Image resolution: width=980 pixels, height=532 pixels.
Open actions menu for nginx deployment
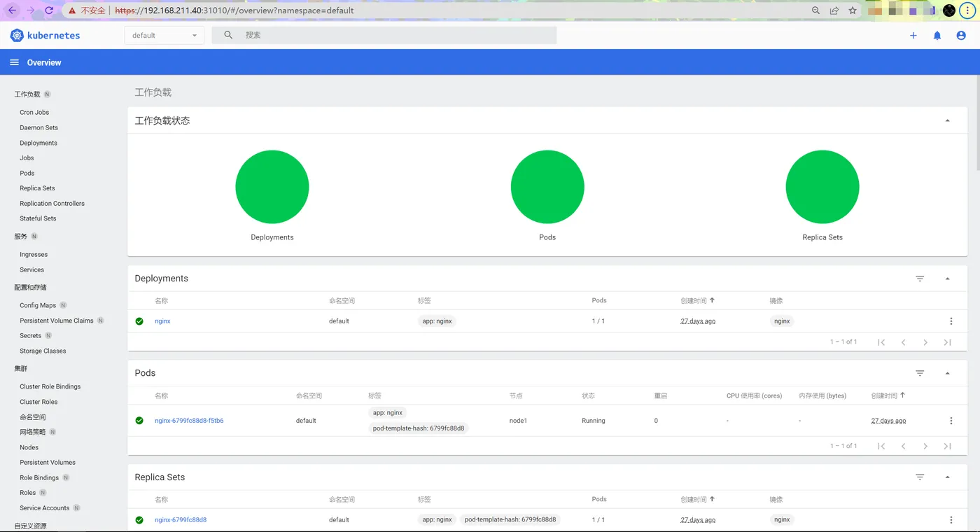pyautogui.click(x=951, y=321)
